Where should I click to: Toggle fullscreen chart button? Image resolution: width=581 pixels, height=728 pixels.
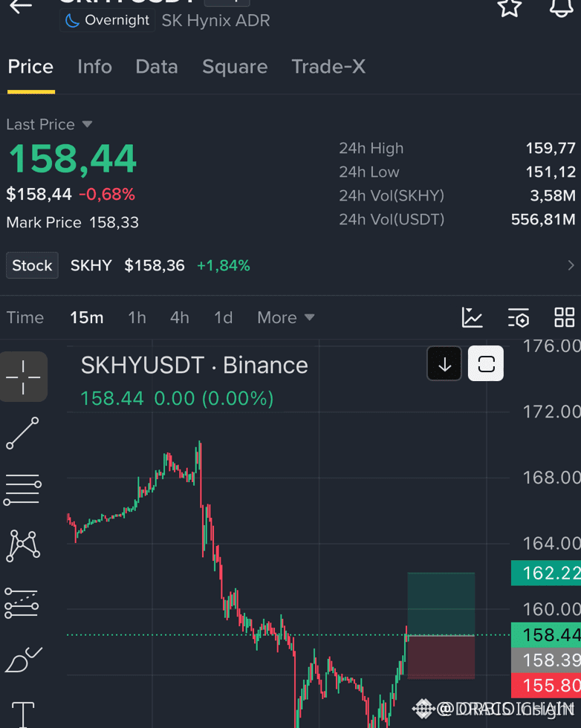[x=486, y=363]
